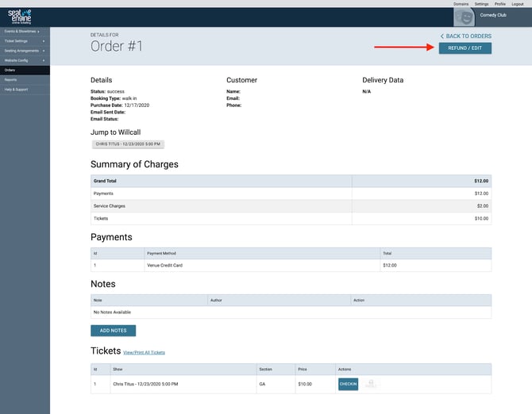Open Help & Support in sidebar

pyautogui.click(x=15, y=89)
